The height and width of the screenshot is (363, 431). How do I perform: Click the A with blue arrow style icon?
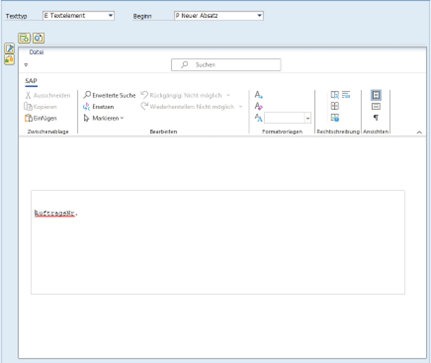(259, 95)
